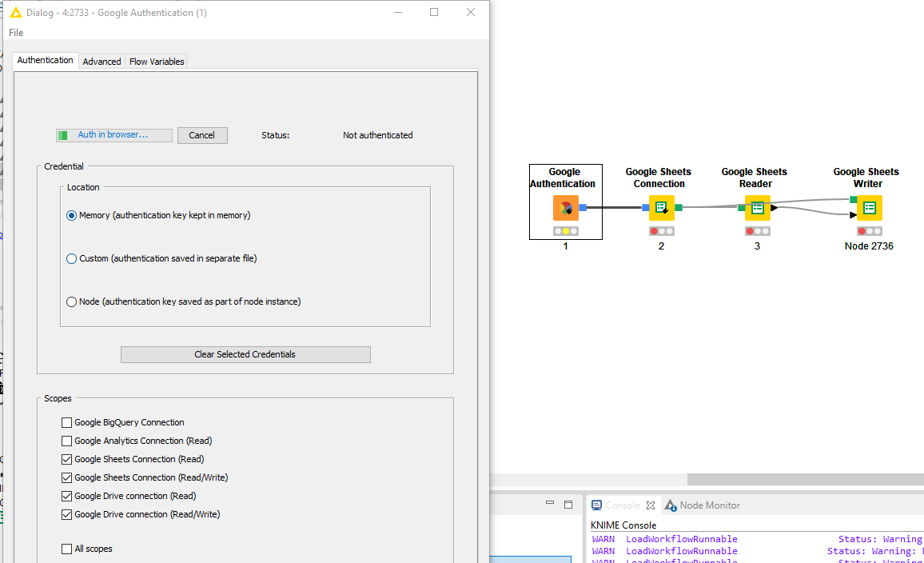Click the Node 2736 label
This screenshot has width=924, height=563.
(869, 246)
